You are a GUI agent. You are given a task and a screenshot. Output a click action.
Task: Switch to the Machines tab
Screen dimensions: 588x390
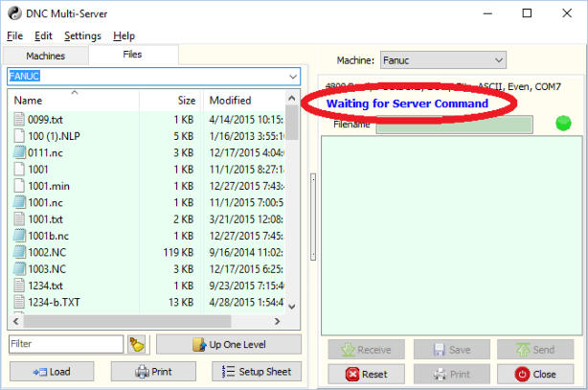coord(45,56)
